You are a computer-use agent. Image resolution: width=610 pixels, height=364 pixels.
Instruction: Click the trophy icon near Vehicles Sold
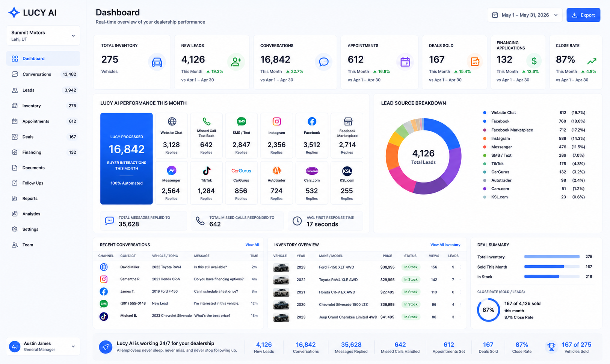click(551, 347)
